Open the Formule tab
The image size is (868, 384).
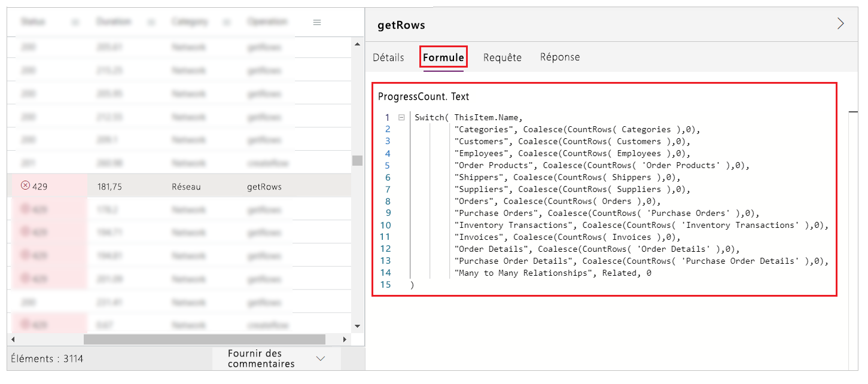(443, 57)
